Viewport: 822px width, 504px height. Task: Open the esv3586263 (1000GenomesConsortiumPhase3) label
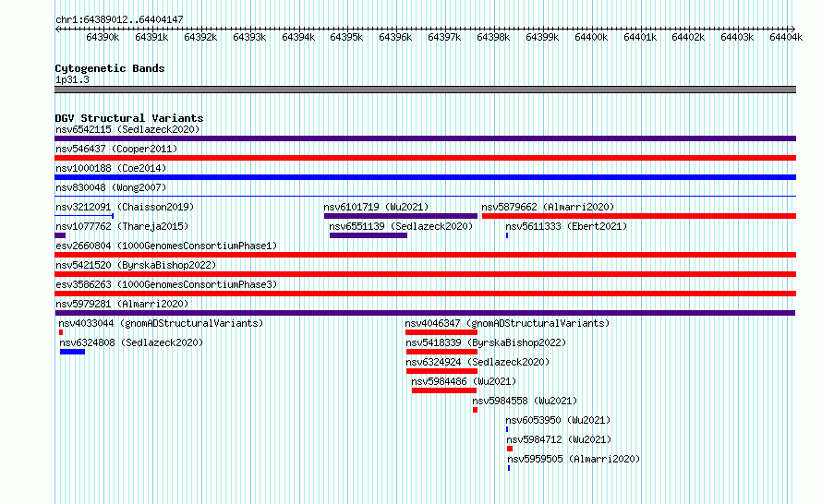166,284
